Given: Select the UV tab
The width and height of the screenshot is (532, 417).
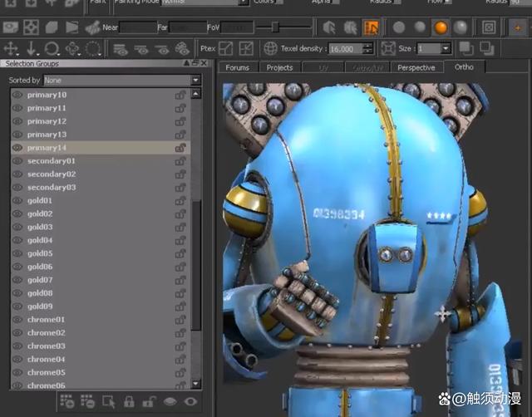Looking at the screenshot, I should click(x=323, y=68).
